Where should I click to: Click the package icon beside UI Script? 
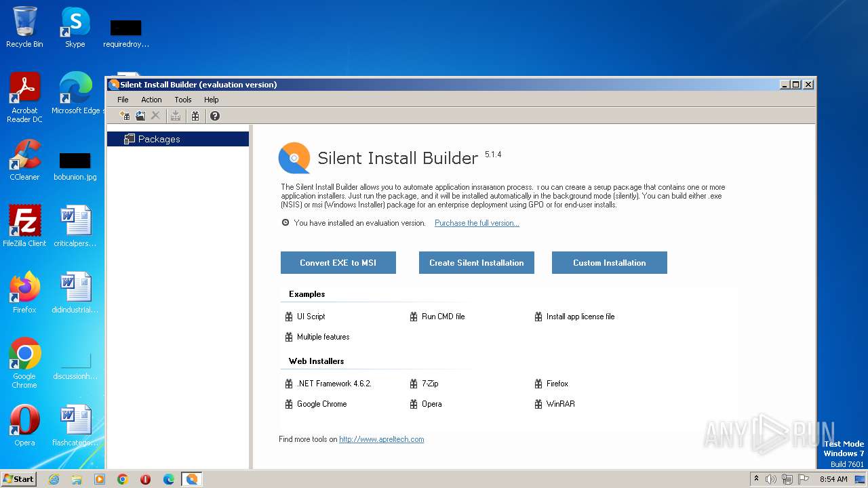coord(289,317)
